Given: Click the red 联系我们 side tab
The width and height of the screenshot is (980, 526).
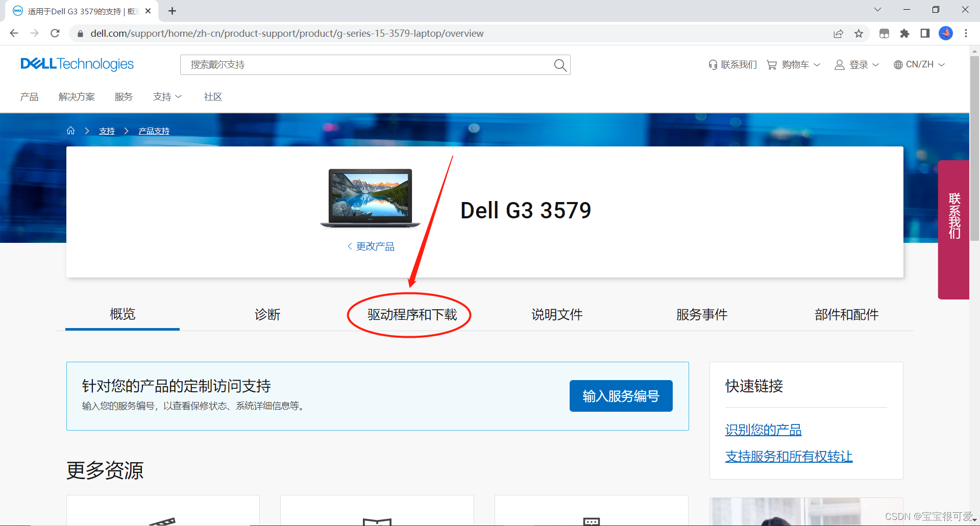Looking at the screenshot, I should [954, 230].
